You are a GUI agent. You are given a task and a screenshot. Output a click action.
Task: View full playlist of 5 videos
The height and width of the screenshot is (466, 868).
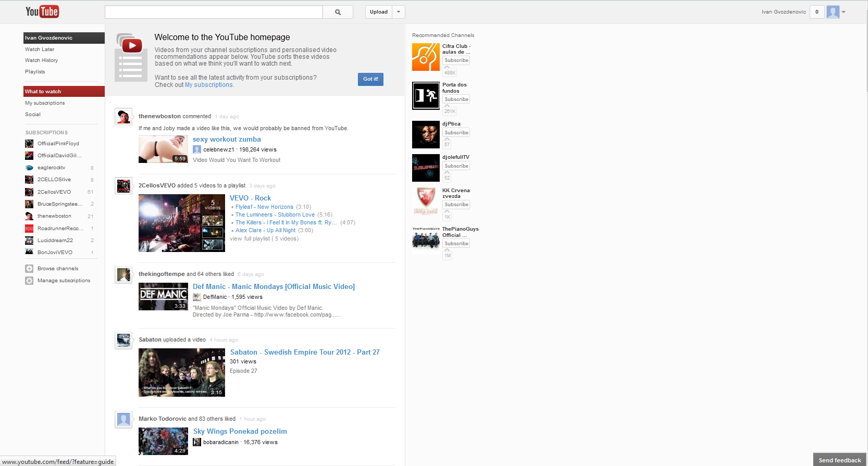[x=264, y=239]
